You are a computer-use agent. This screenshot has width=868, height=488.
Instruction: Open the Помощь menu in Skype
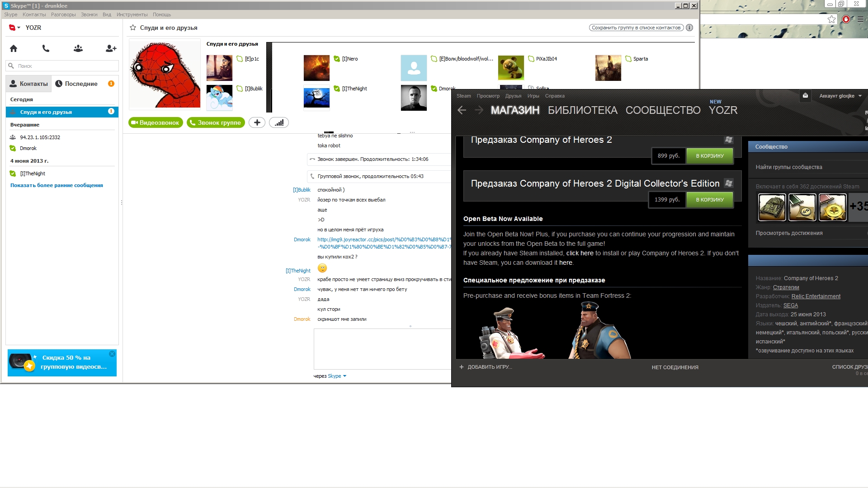click(162, 14)
